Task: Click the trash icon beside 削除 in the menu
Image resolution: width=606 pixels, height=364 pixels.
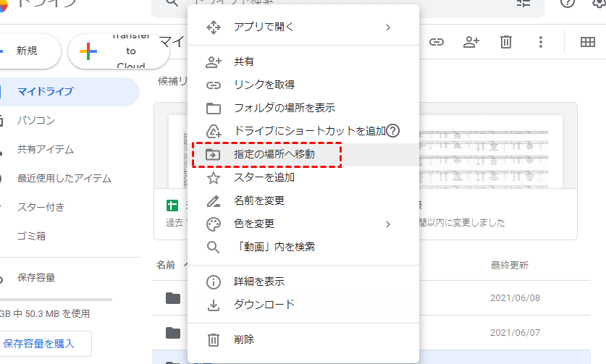Action: click(x=214, y=340)
